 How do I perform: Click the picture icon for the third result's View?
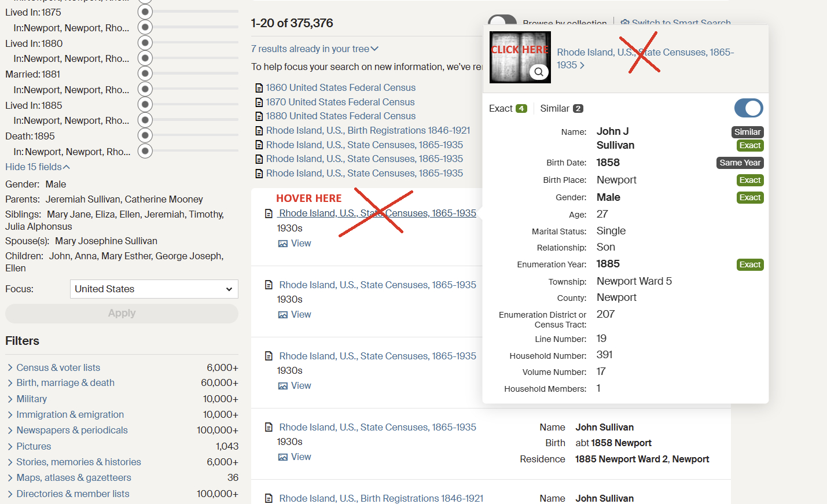(x=283, y=386)
